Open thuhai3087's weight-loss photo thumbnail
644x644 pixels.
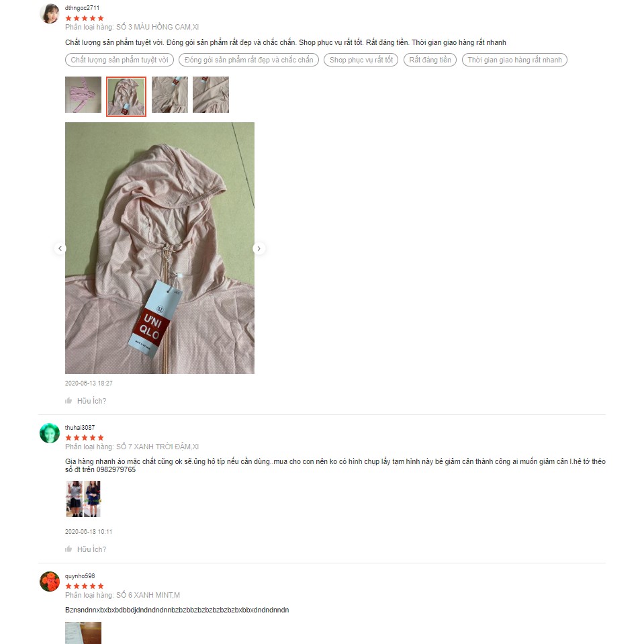pyautogui.click(x=83, y=498)
